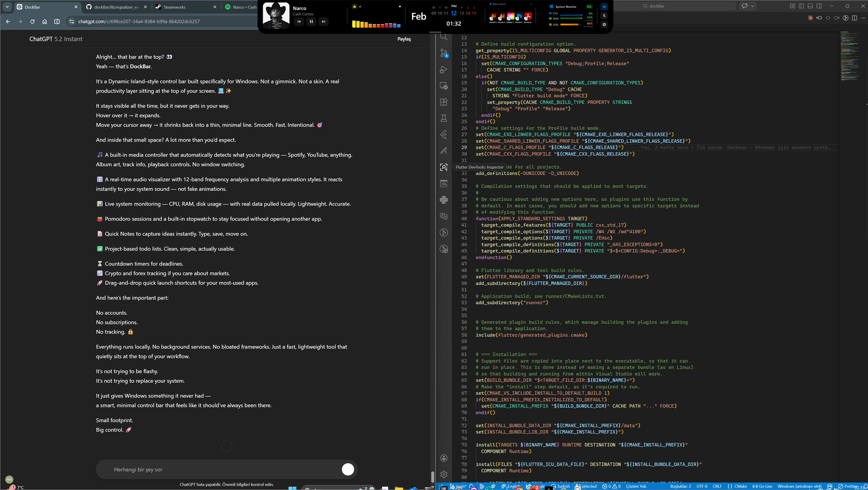Viewport: 868px width, 490px height.
Task: Open the Python sidebar icon
Action: tap(444, 200)
